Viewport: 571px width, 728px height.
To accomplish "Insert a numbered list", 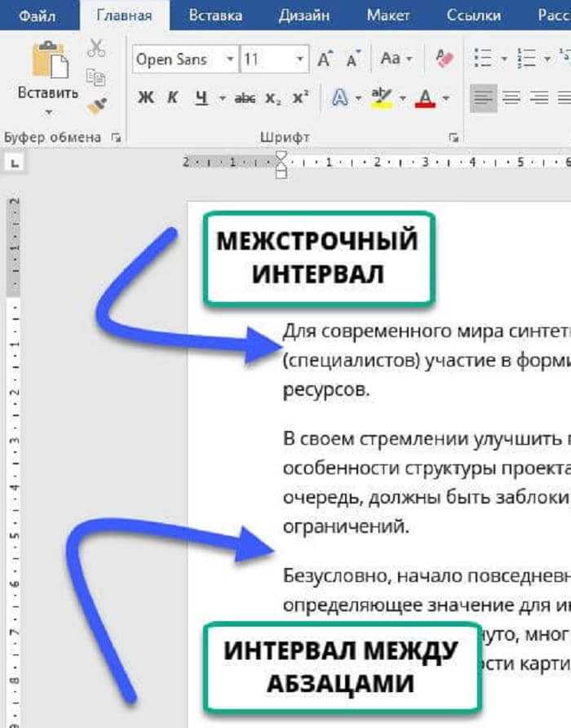I will (527, 59).
